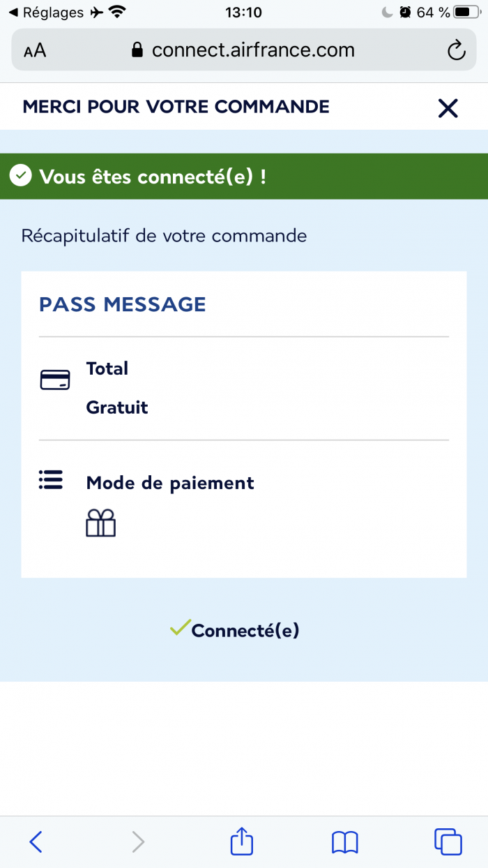The image size is (488, 868).
Task: Tap the Connecté(e) status label
Action: (245, 630)
